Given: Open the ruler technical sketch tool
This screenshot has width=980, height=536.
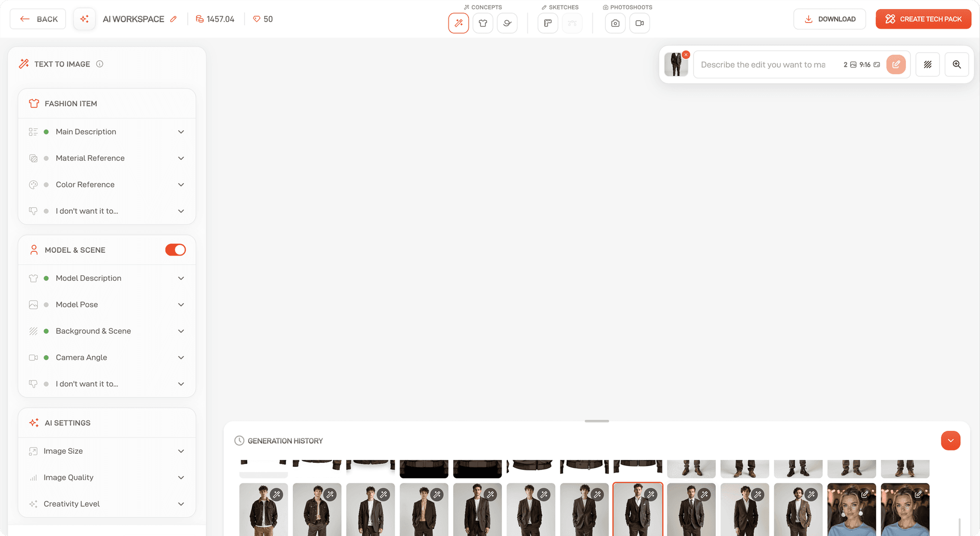Looking at the screenshot, I should (x=548, y=23).
